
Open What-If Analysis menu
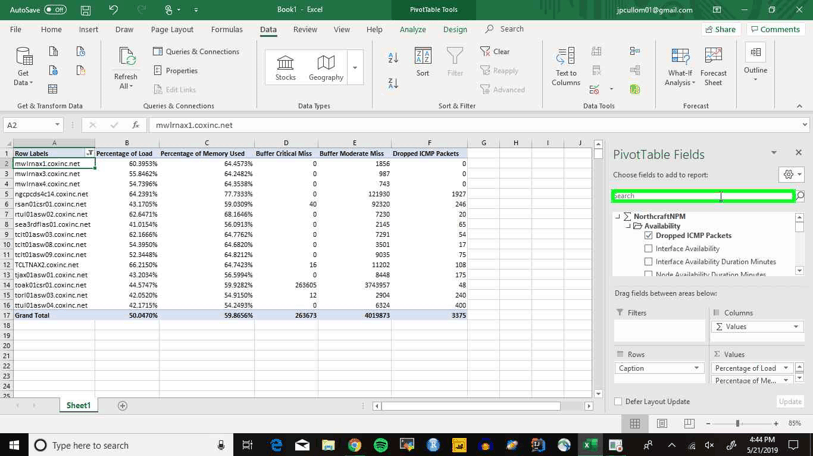click(x=680, y=67)
